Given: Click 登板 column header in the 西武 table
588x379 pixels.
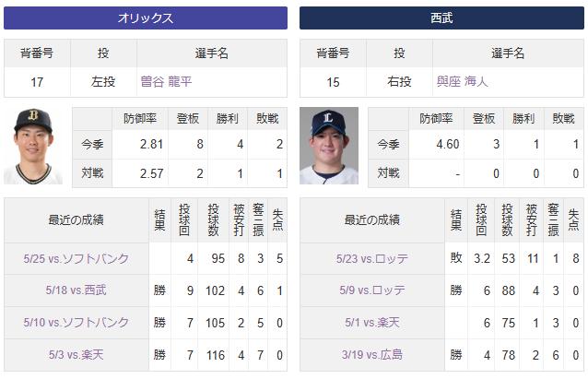Looking at the screenshot, I should coord(484,118).
